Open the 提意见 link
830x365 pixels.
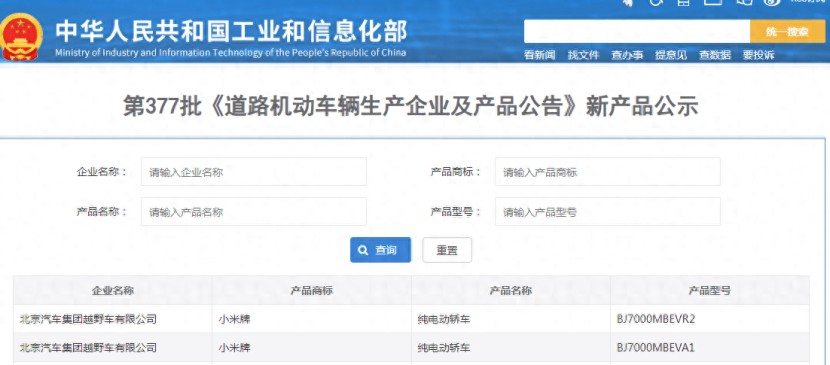pyautogui.click(x=671, y=54)
